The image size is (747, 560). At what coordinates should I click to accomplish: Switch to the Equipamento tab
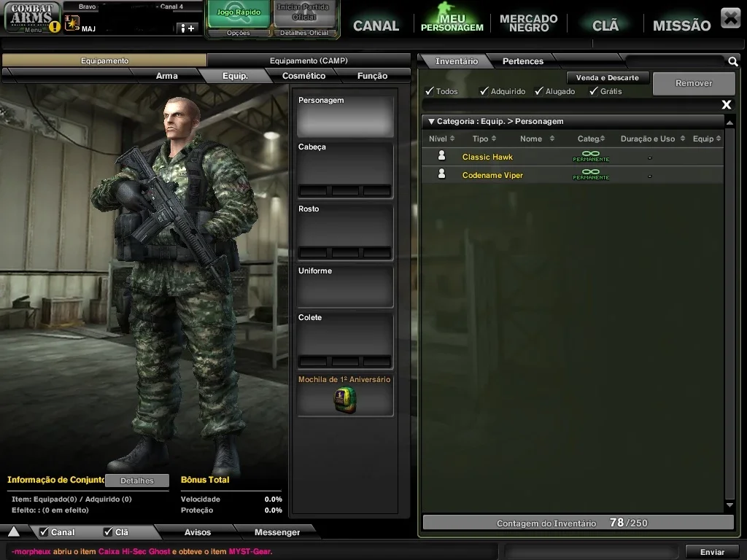click(x=104, y=61)
